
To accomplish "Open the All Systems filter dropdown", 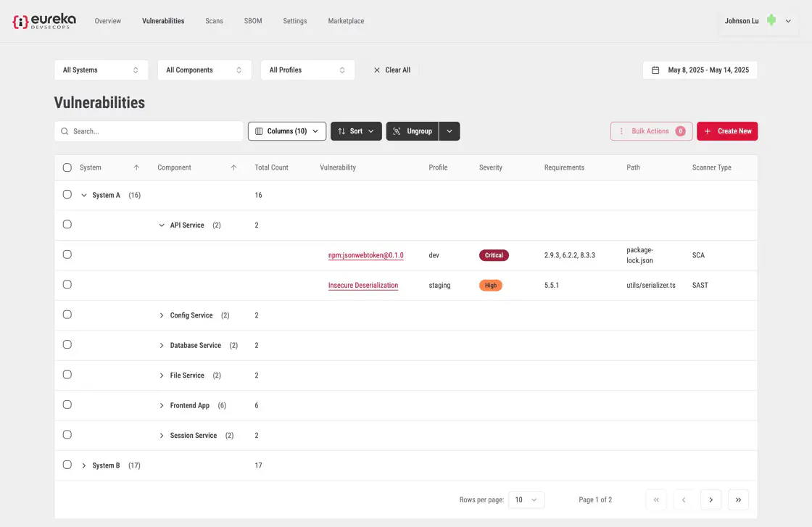I will pyautogui.click(x=101, y=70).
